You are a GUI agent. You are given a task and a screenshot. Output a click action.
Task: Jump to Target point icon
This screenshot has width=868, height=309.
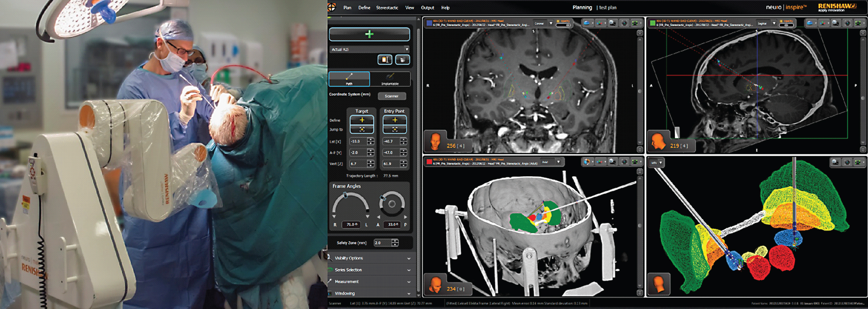362,129
